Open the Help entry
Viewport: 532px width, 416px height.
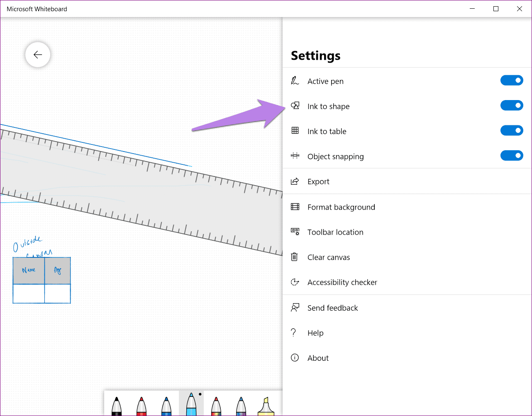407,333
